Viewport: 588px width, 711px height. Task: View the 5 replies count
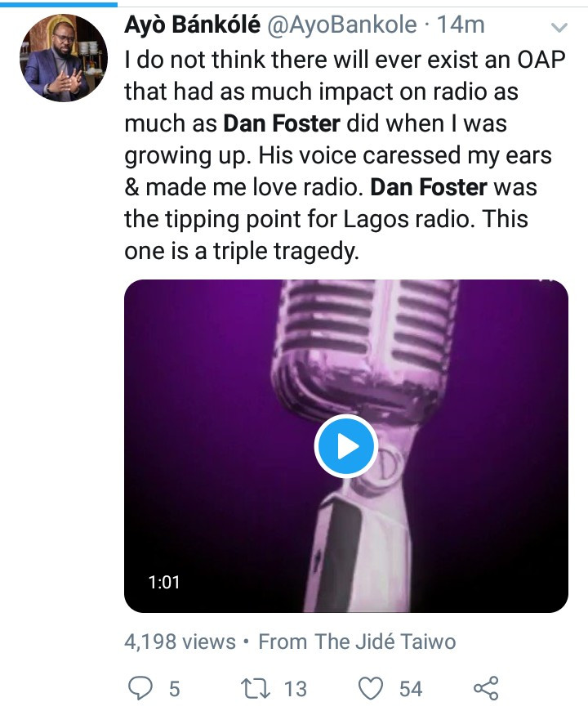(175, 689)
